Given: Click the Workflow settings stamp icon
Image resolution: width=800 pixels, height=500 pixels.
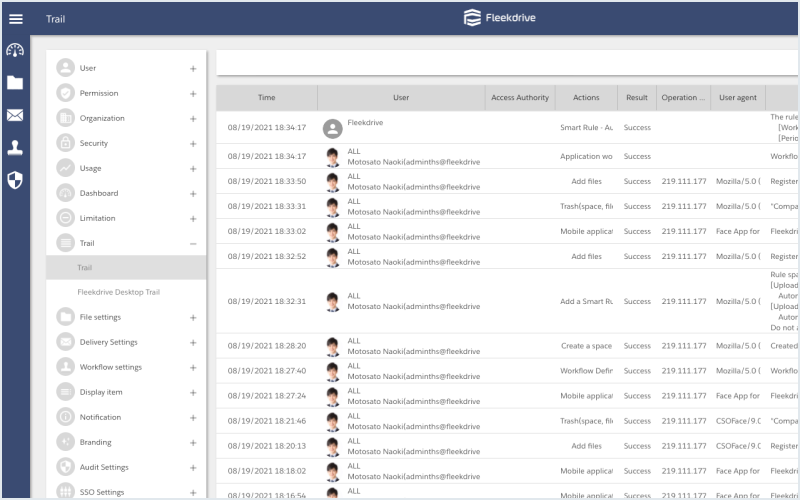Looking at the screenshot, I should click(x=65, y=367).
